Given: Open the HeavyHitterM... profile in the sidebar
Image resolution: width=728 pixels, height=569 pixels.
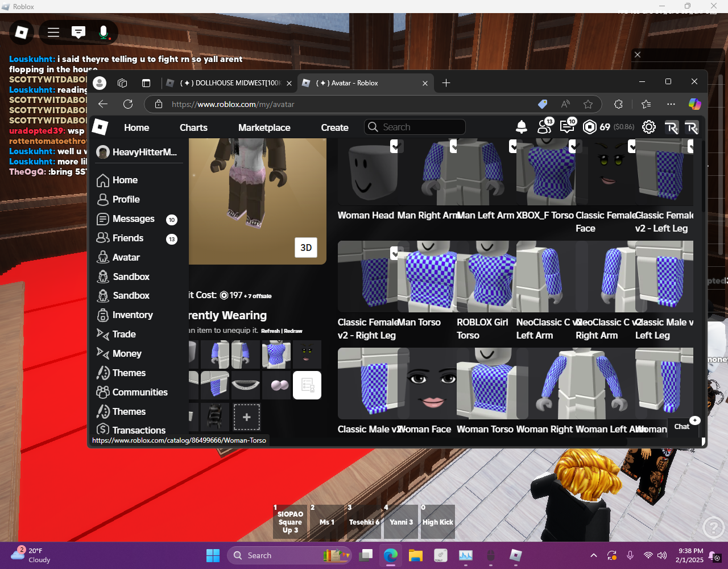Looking at the screenshot, I should click(x=137, y=152).
